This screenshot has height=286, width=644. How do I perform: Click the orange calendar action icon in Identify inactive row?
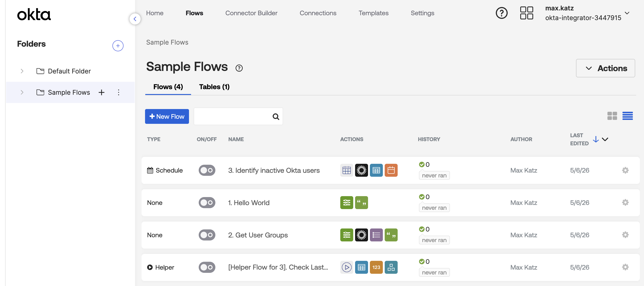[x=391, y=170]
